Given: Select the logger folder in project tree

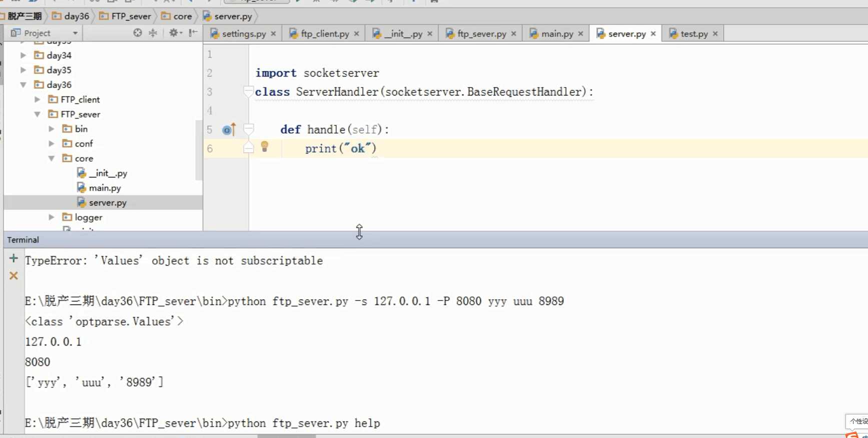Looking at the screenshot, I should click(82, 217).
